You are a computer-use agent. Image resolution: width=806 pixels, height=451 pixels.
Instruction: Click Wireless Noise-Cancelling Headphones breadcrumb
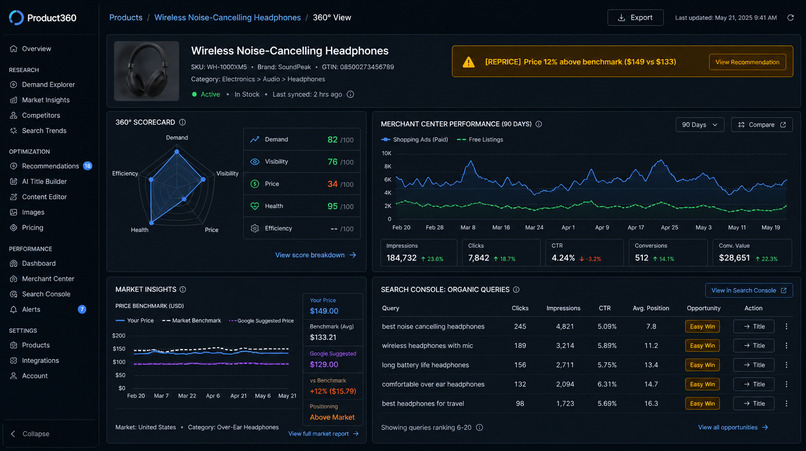pos(227,17)
